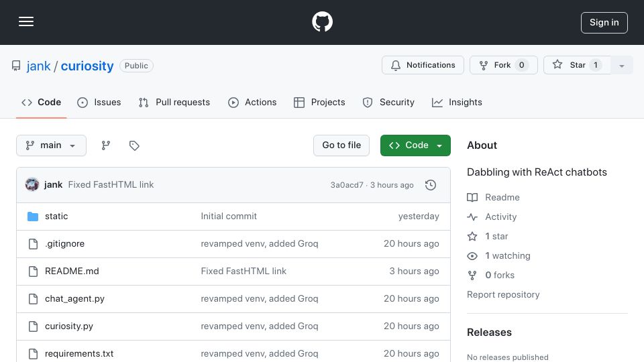Open the curiosity.py file

point(69,326)
